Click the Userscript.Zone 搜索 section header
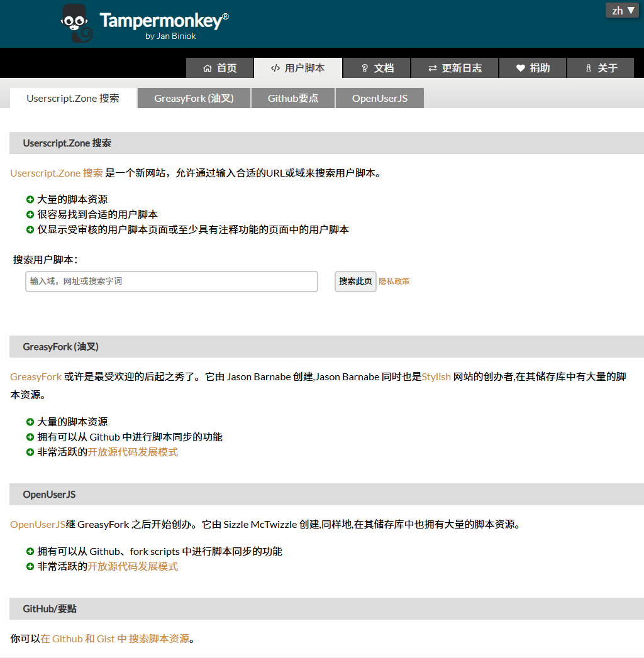Screen dimensions: 644x658 326,143
